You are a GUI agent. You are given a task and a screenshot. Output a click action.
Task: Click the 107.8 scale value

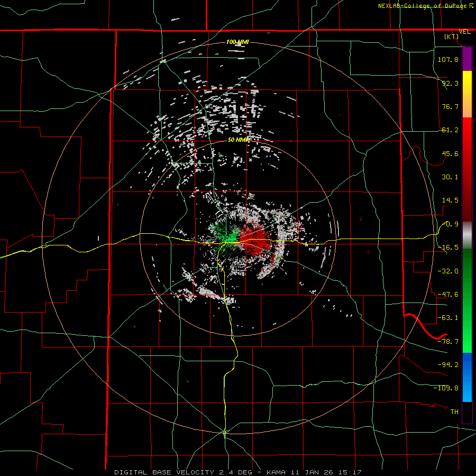tap(448, 59)
